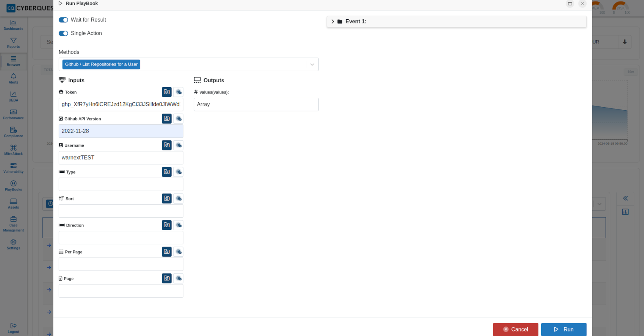This screenshot has height=336, width=644.
Task: Open Settings in the sidebar
Action: coord(13,244)
